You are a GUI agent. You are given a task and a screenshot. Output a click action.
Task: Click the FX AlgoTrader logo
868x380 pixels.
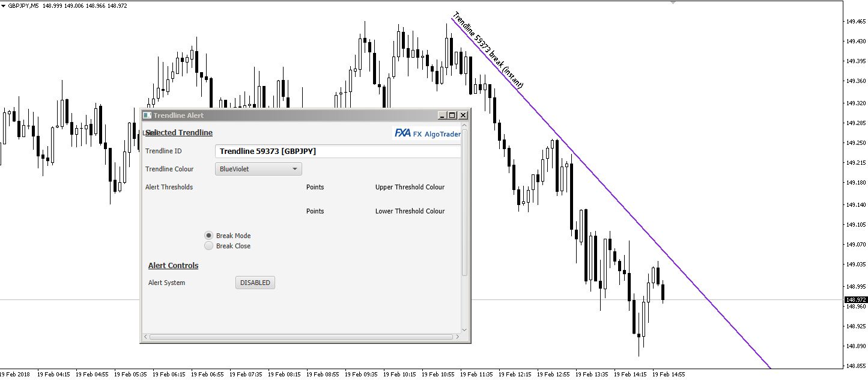427,133
